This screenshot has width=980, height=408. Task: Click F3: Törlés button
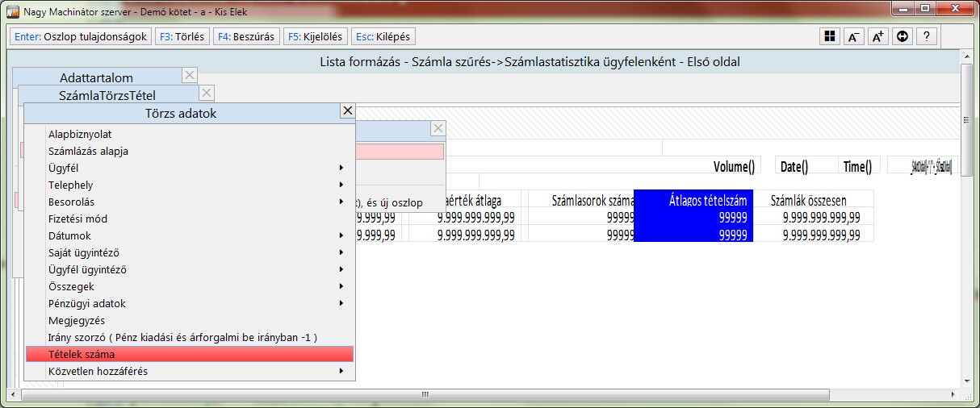(182, 36)
